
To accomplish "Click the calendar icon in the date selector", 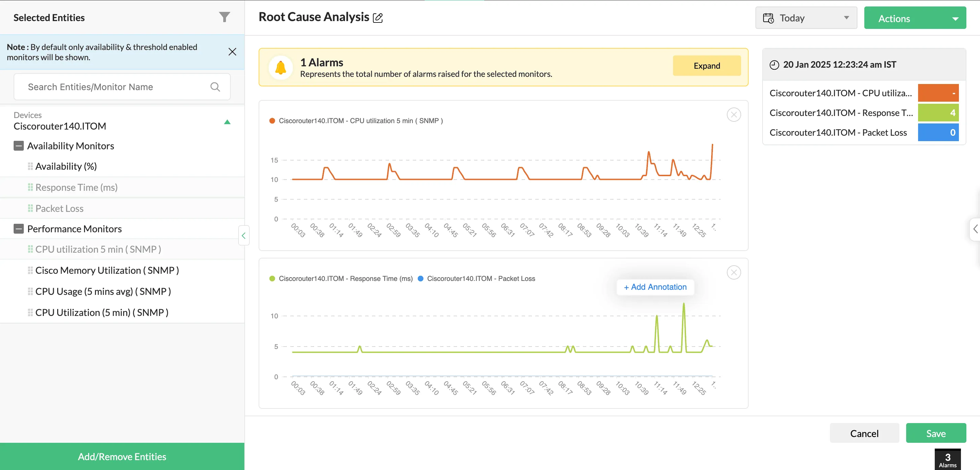I will click(x=768, y=17).
